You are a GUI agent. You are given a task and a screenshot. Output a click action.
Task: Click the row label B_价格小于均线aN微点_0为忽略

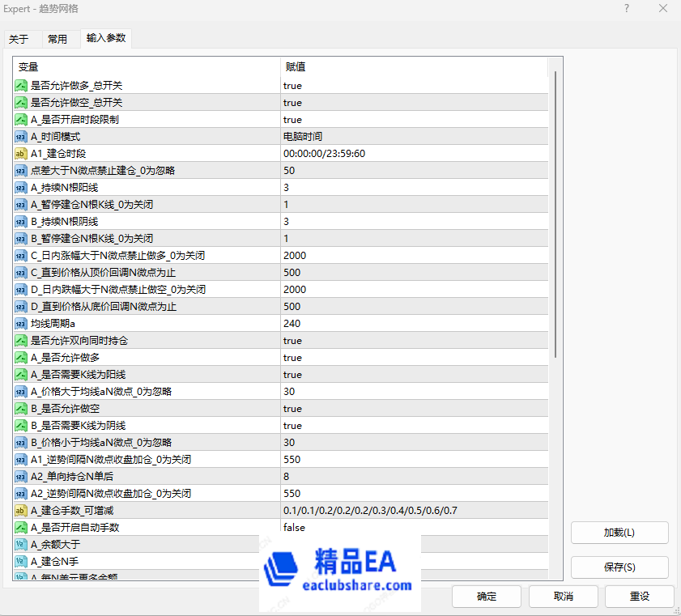coord(101,442)
